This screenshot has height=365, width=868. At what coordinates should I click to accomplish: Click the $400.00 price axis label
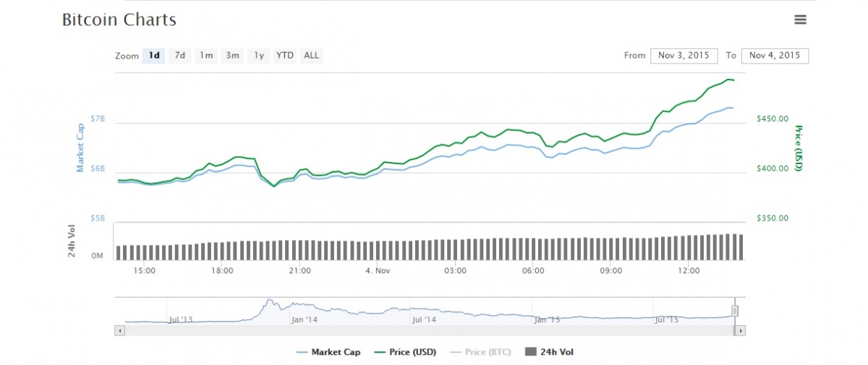click(773, 168)
